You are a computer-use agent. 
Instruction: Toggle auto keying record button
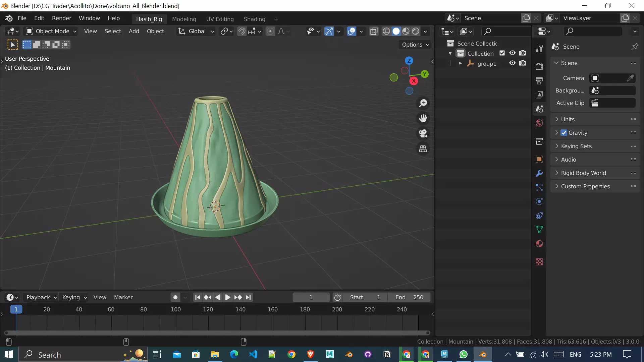tap(175, 297)
